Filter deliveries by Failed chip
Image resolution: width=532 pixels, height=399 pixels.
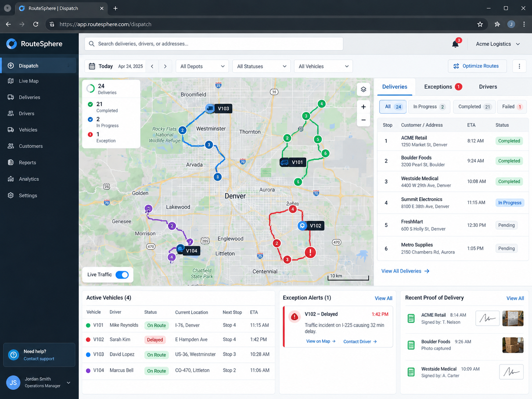(512, 107)
